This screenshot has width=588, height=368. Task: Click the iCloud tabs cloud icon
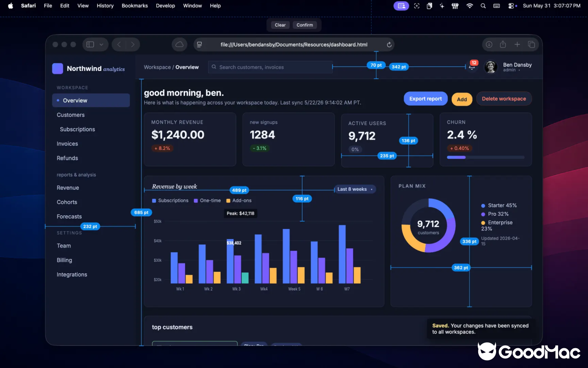click(180, 45)
